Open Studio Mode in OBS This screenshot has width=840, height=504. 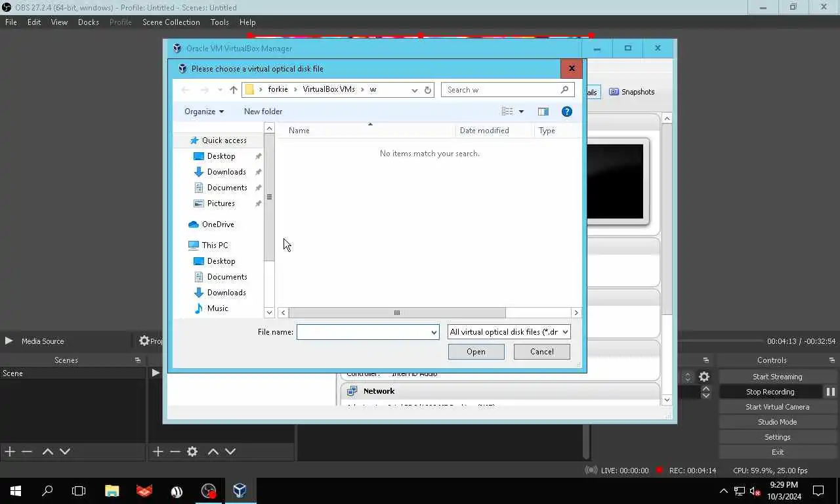tap(777, 422)
